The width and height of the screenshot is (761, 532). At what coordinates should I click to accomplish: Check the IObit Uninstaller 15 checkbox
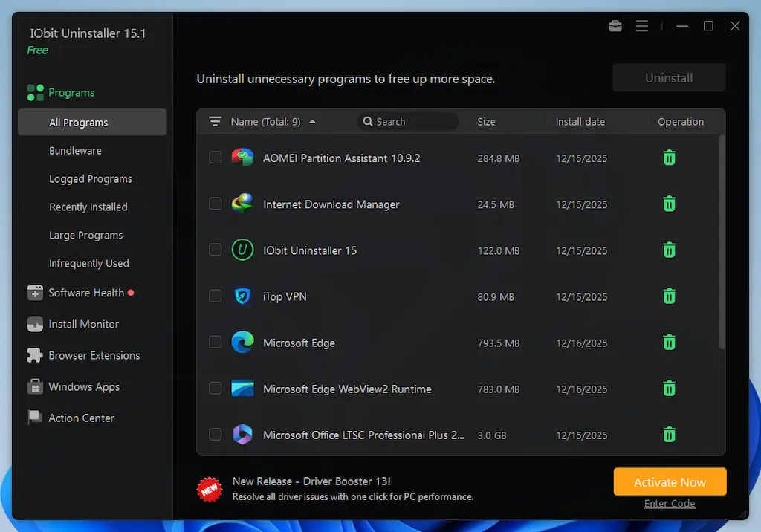click(x=215, y=250)
